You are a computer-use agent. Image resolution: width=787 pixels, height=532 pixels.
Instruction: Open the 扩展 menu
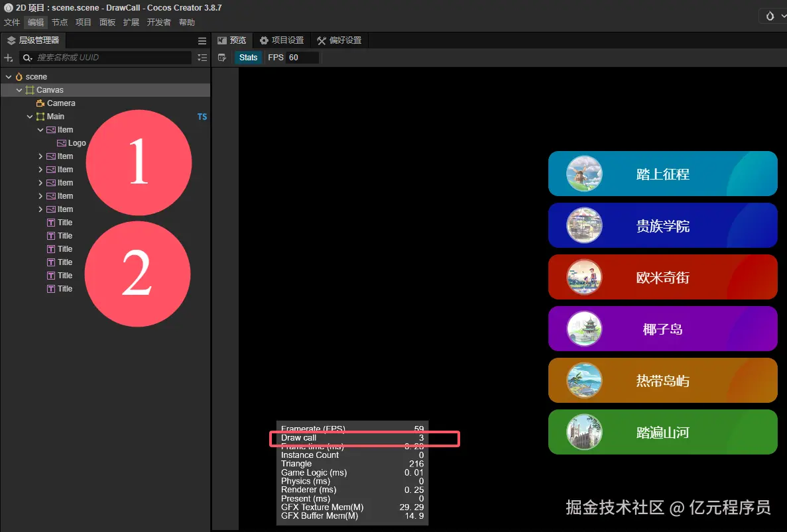131,22
